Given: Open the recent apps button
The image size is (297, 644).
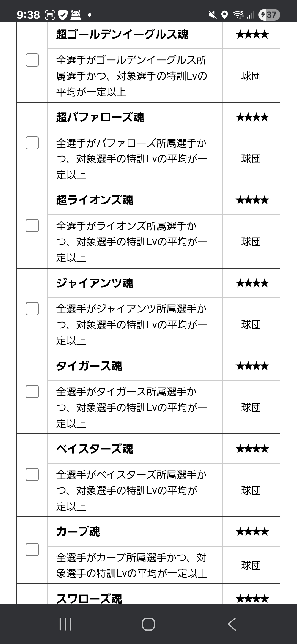Looking at the screenshot, I should click(65, 624).
